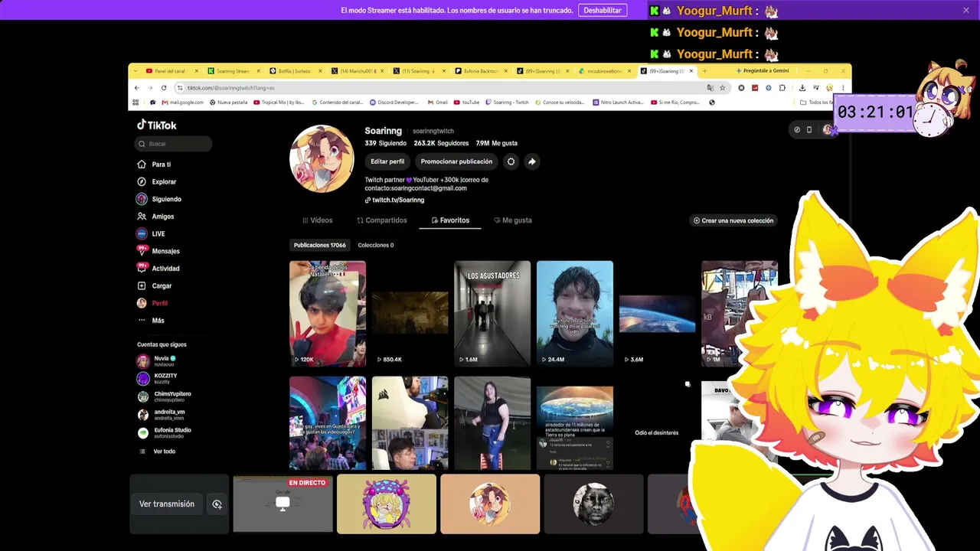Open the 850.4K views video thumbnail

pos(410,314)
